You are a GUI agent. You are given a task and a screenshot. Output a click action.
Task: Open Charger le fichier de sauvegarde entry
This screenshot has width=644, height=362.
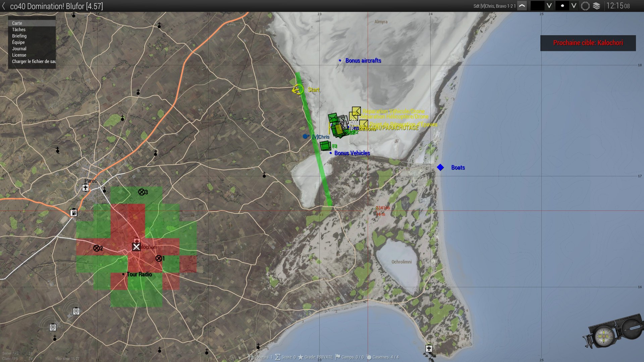point(34,61)
